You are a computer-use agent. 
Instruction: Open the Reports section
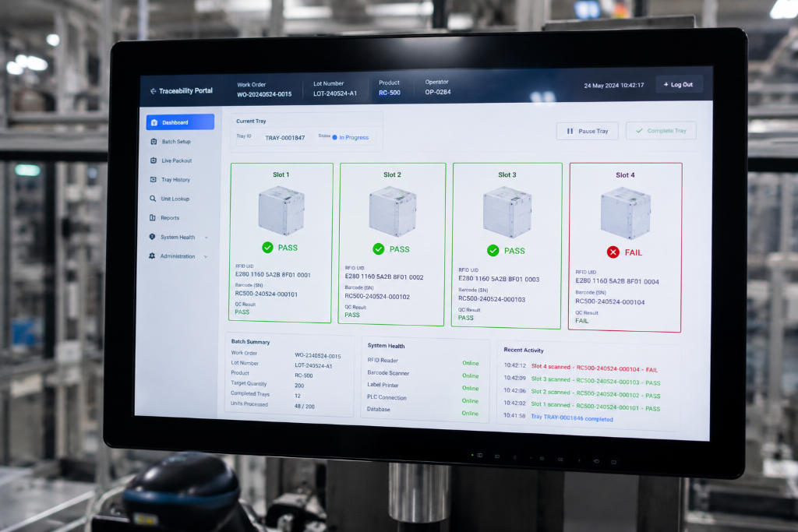[170, 217]
